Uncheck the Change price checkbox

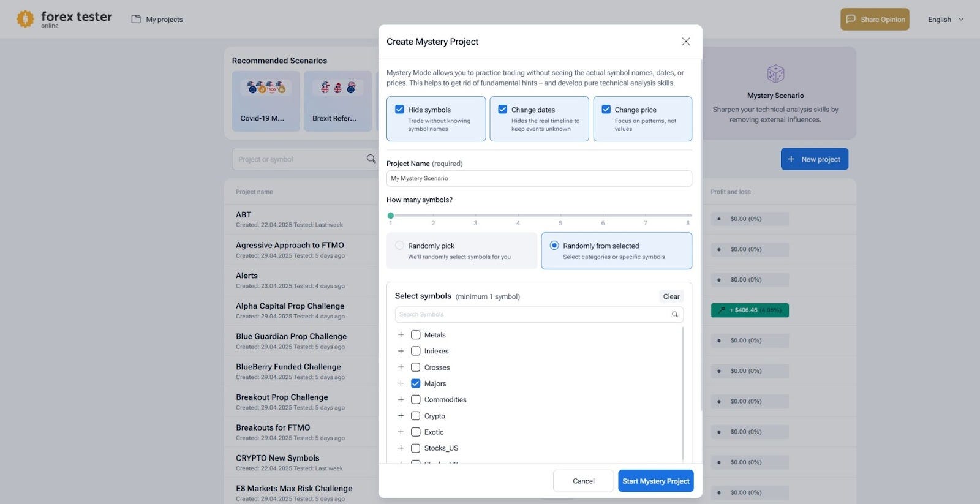pyautogui.click(x=606, y=109)
